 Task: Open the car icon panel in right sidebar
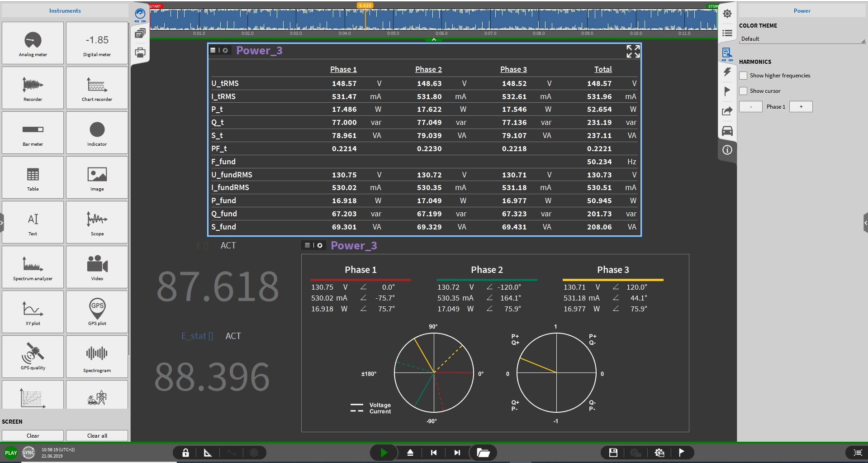point(727,131)
